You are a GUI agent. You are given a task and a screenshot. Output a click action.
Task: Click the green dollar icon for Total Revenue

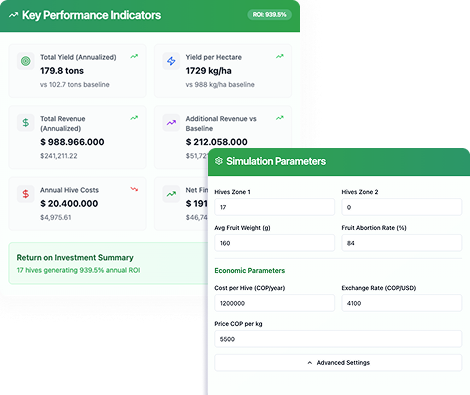pos(26,123)
